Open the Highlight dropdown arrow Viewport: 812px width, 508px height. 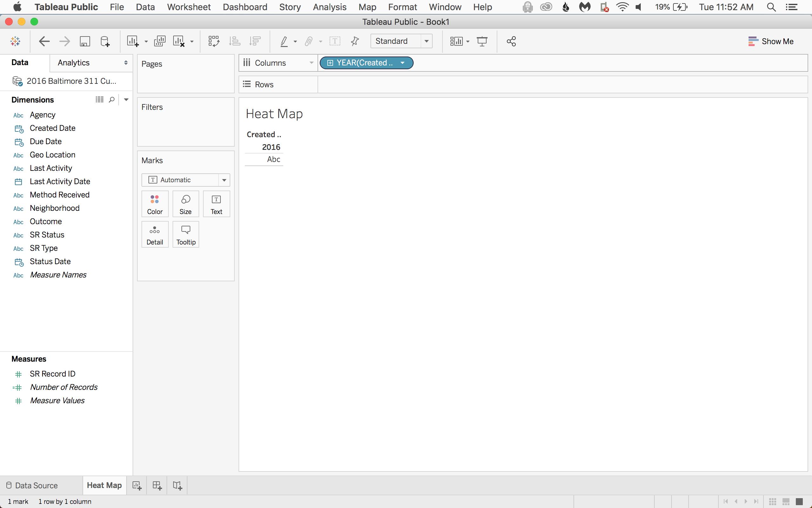click(295, 42)
